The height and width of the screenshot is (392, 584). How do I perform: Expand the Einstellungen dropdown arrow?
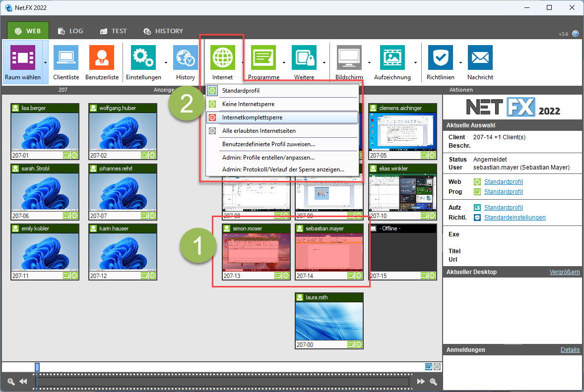click(x=166, y=62)
